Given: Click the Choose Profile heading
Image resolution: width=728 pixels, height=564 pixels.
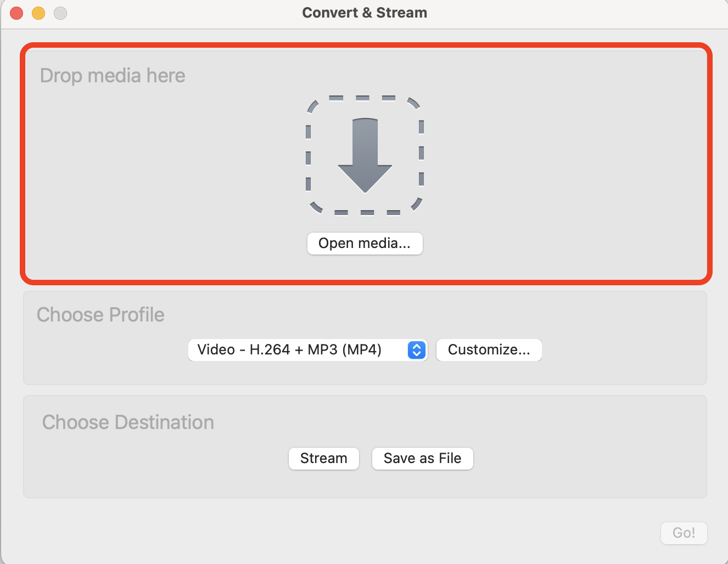Looking at the screenshot, I should coord(100,314).
